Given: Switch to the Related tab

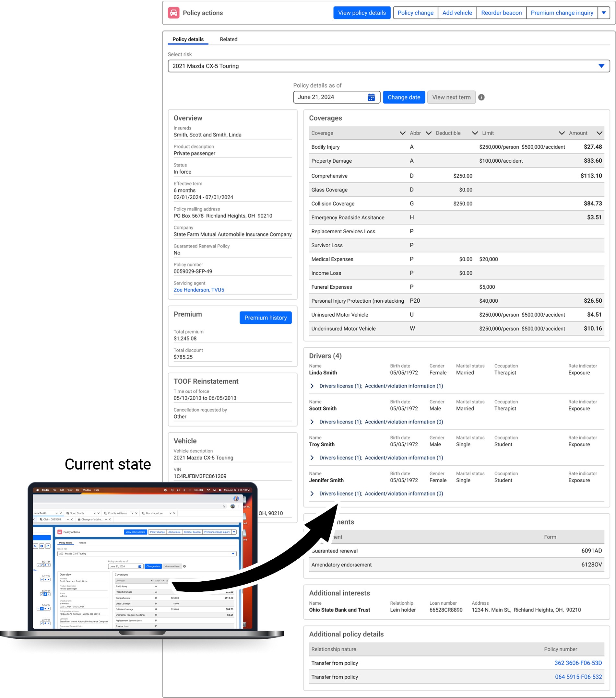Looking at the screenshot, I should [228, 39].
